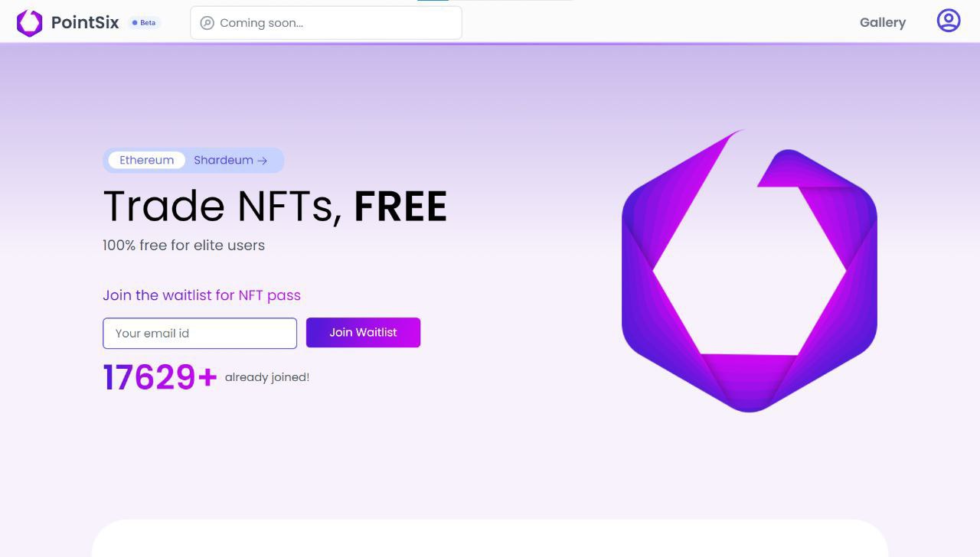Click the '17629+' counter number
The width and height of the screenshot is (980, 557).
click(161, 377)
